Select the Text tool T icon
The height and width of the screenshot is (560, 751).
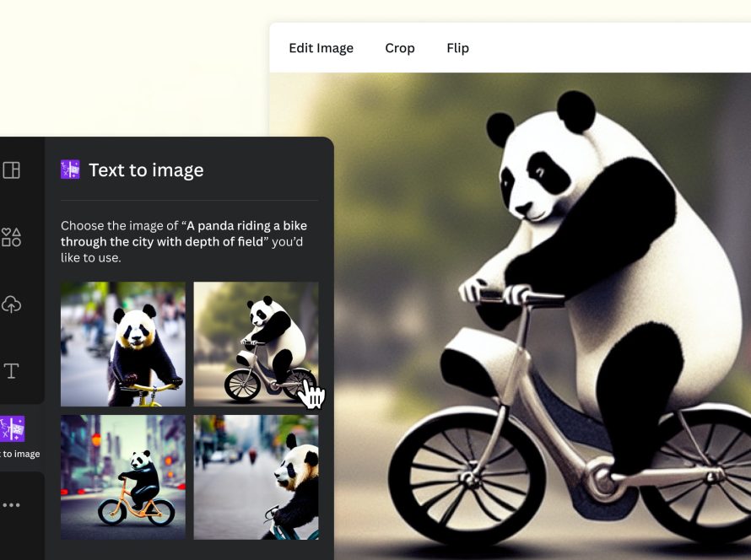(11, 371)
